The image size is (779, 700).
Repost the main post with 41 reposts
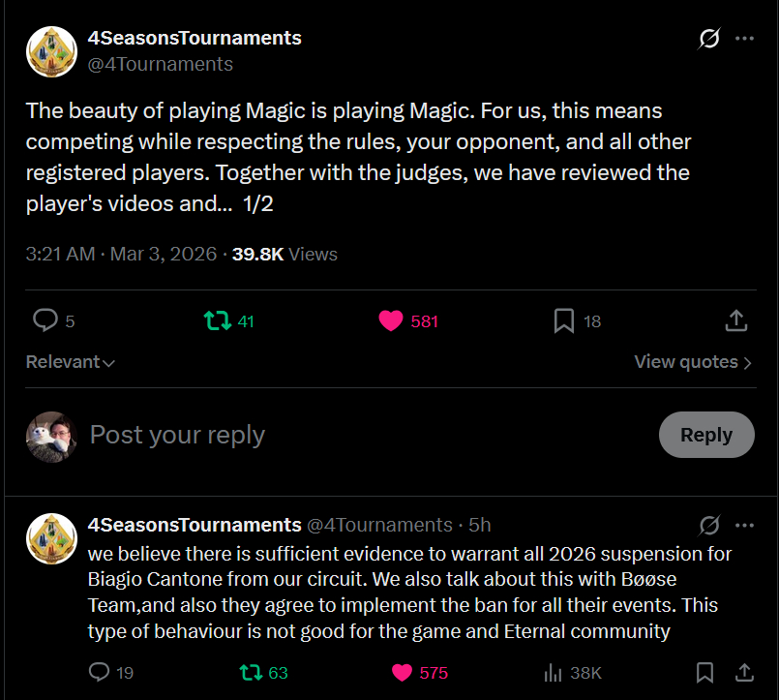click(x=218, y=320)
